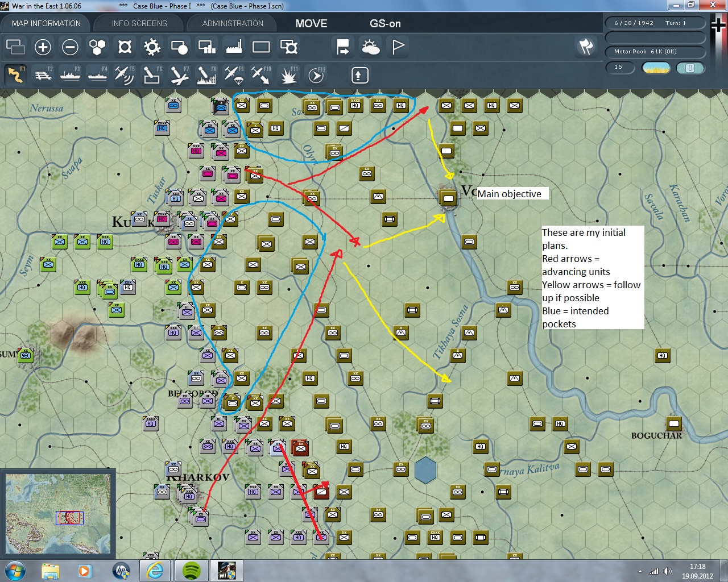Click the F12 end turn icon
Viewport: 728px width, 582px height.
[x=316, y=75]
